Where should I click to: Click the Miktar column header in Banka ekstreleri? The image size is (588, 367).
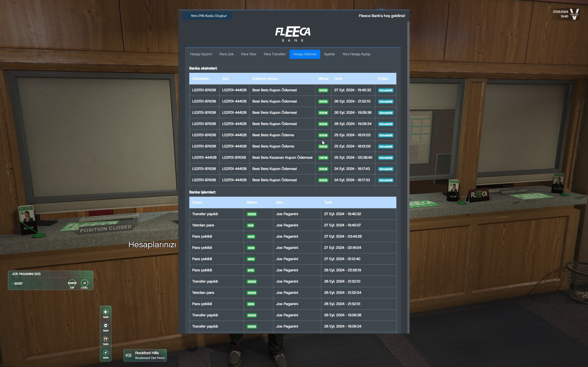323,79
